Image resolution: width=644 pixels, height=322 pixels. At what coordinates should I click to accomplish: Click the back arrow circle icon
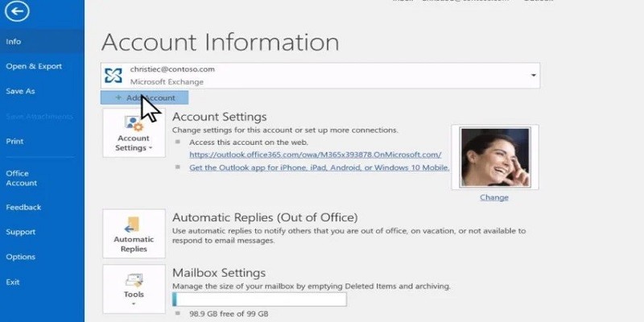(x=17, y=12)
